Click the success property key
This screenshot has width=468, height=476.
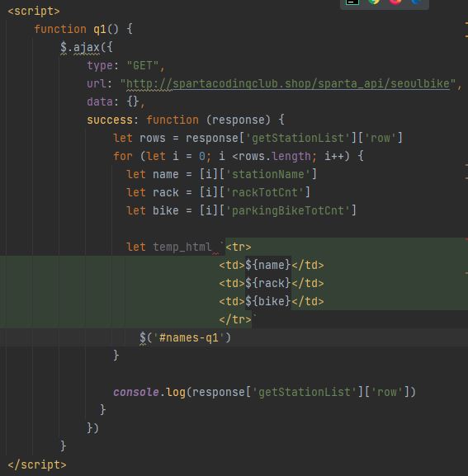(110, 120)
